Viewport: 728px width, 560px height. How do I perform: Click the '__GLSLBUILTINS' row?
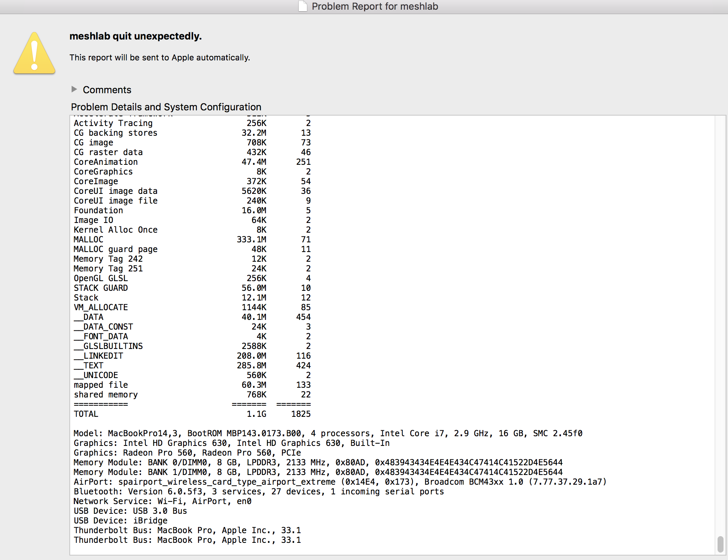tap(192, 346)
